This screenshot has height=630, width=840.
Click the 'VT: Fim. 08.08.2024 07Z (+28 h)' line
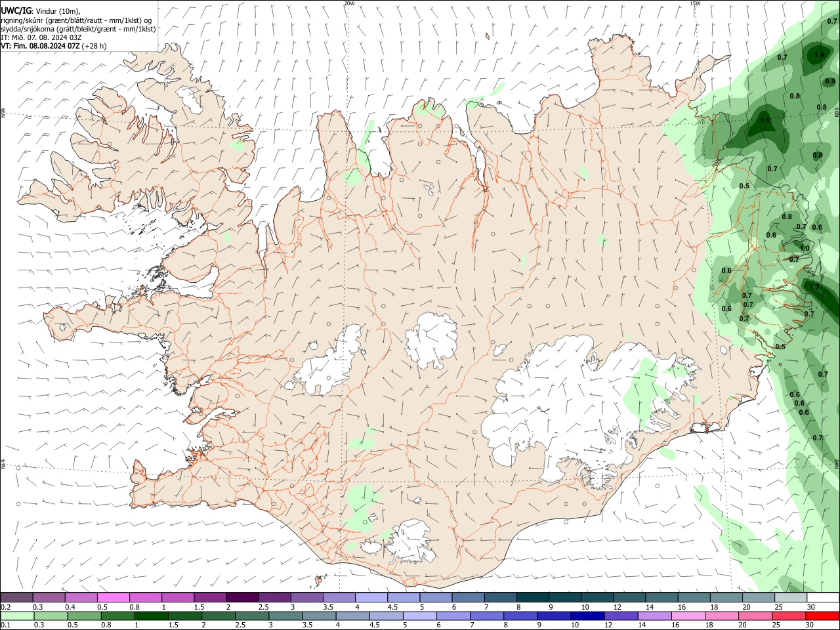pyautogui.click(x=54, y=46)
